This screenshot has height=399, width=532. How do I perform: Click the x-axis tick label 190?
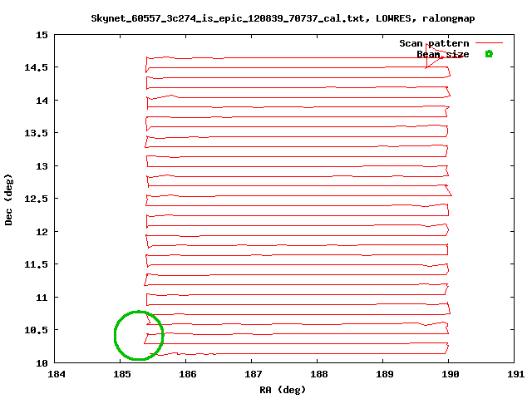[451, 374]
